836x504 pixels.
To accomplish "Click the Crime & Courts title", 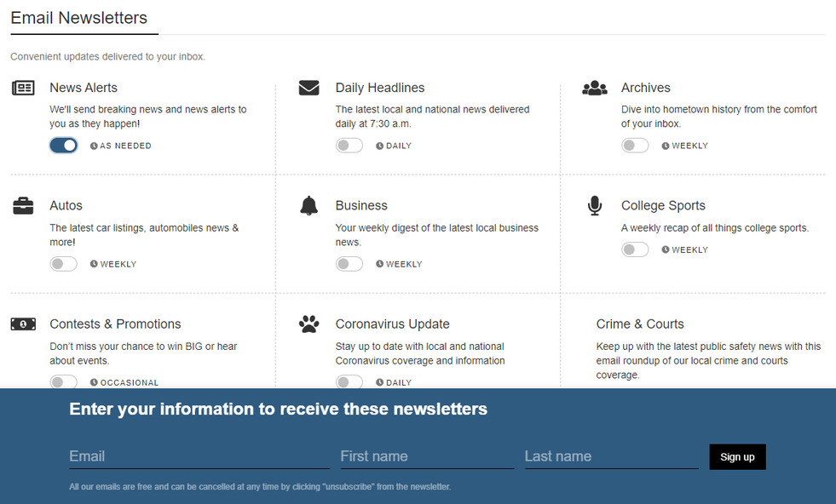I will [x=640, y=324].
